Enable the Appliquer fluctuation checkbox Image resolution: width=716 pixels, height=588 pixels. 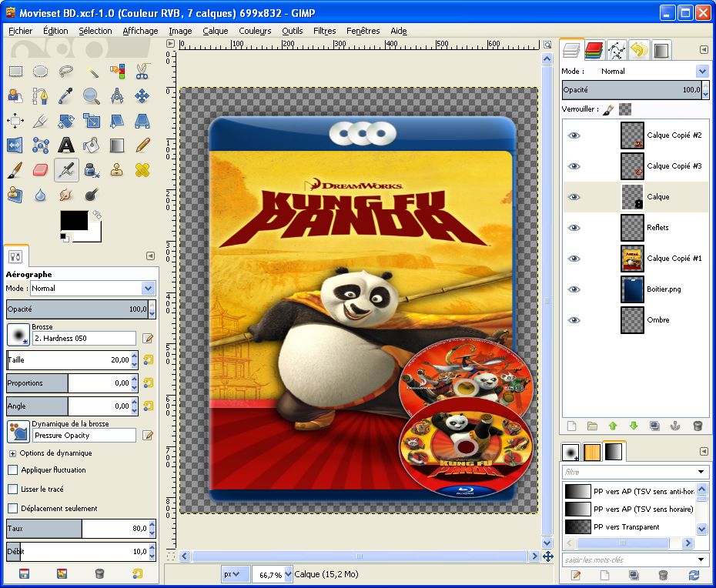click(13, 469)
